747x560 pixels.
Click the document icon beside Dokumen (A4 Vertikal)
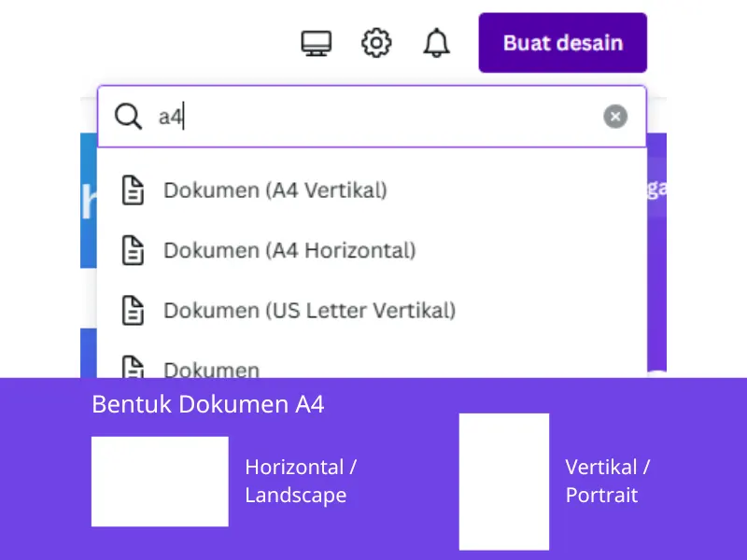click(x=134, y=189)
